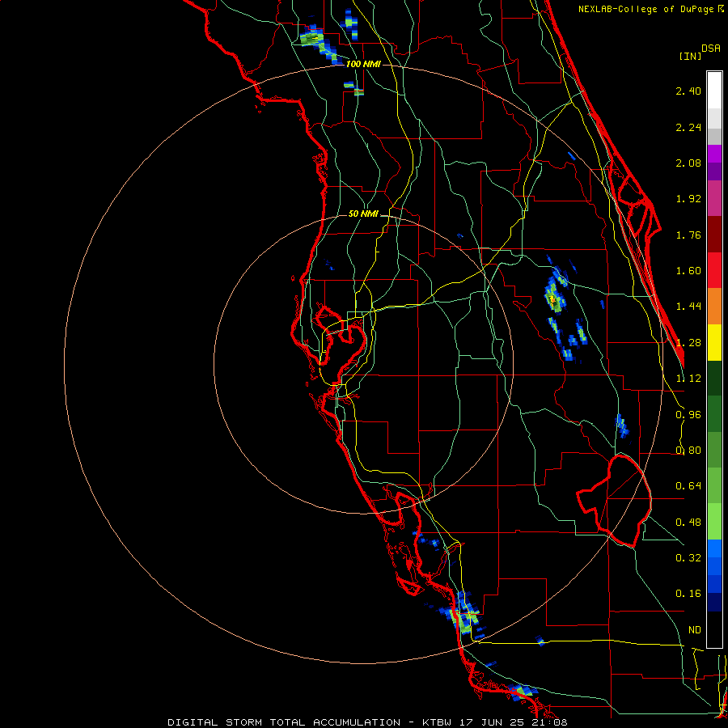Click the 0.32 legend value
Viewport: 728px width, 728px height.
click(688, 558)
